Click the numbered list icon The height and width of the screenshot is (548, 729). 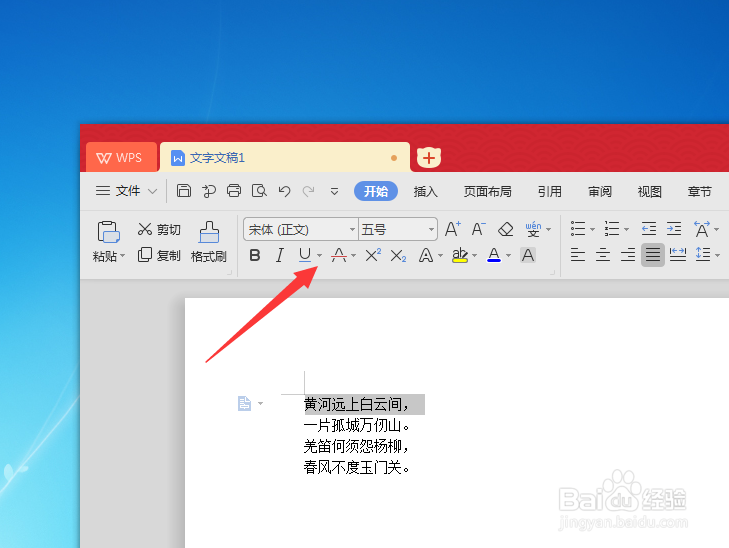pyautogui.click(x=612, y=229)
